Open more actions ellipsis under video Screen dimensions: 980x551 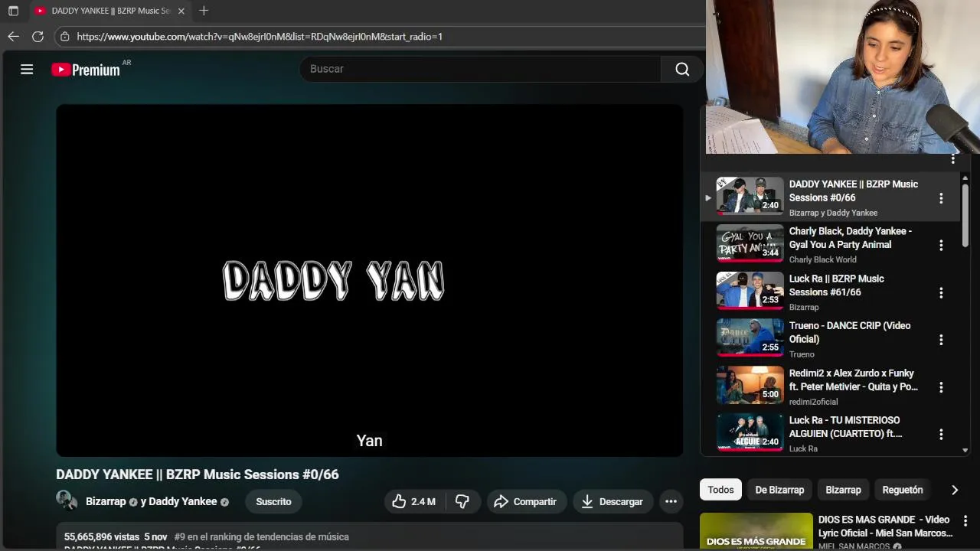pyautogui.click(x=671, y=501)
